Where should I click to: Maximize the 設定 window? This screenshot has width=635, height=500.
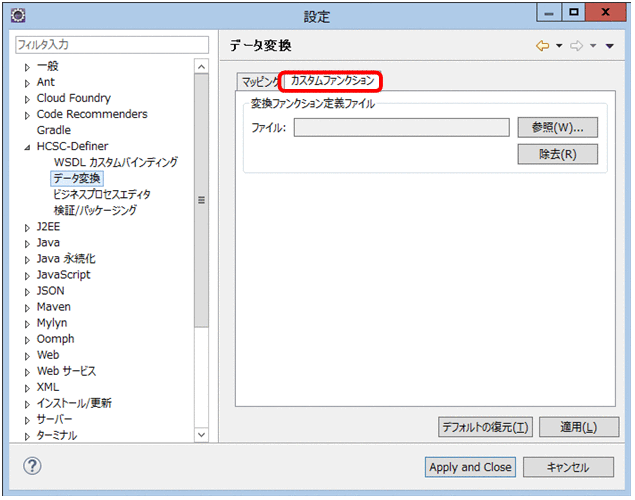573,13
